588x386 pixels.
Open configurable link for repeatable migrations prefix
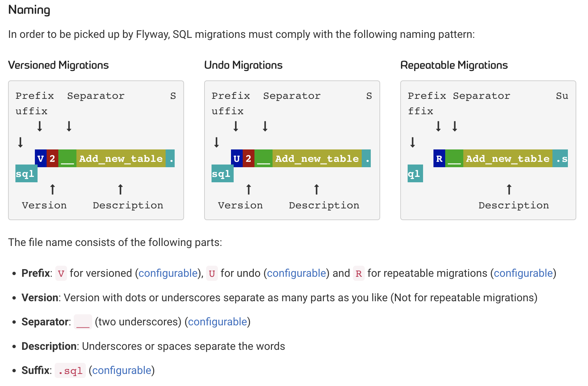click(x=523, y=273)
